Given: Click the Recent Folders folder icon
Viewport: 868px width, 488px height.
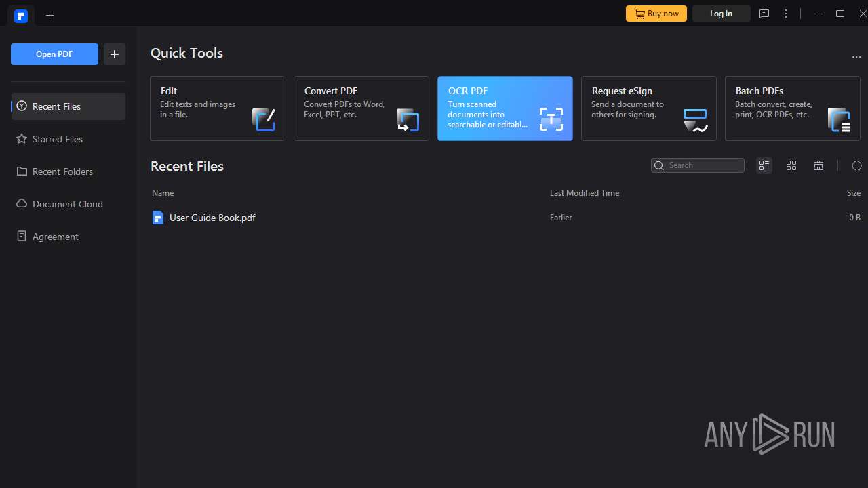Looking at the screenshot, I should pyautogui.click(x=22, y=171).
